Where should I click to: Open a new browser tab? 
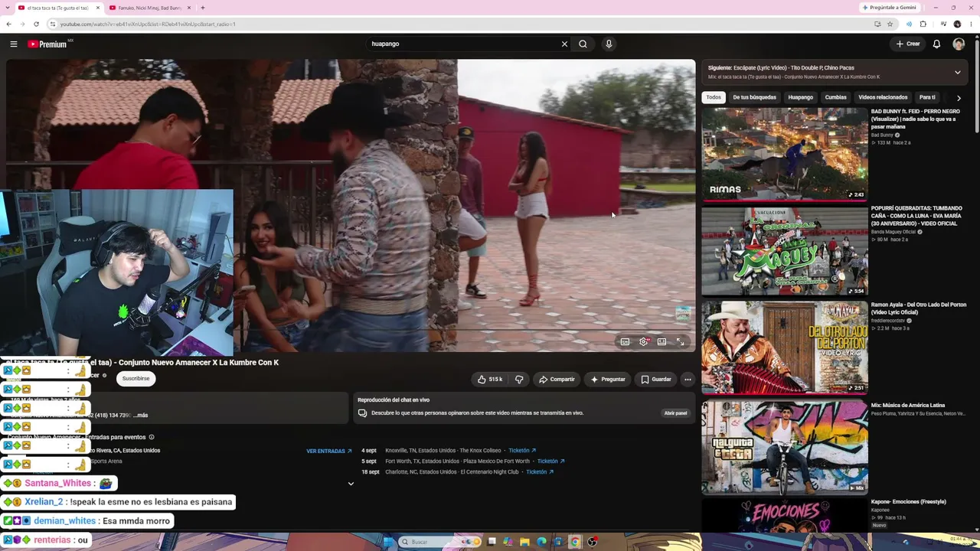click(x=202, y=8)
